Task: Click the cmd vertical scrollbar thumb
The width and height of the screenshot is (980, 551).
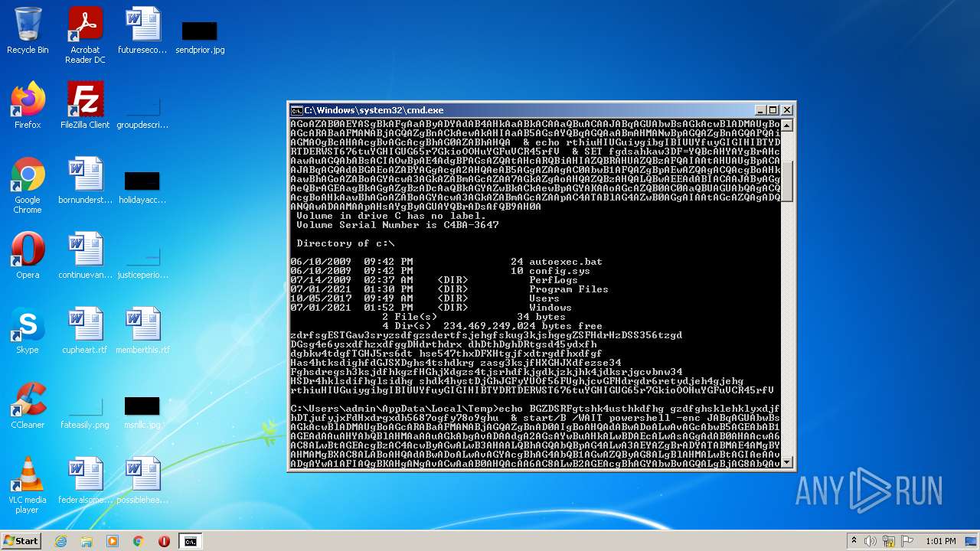Action: click(x=786, y=181)
